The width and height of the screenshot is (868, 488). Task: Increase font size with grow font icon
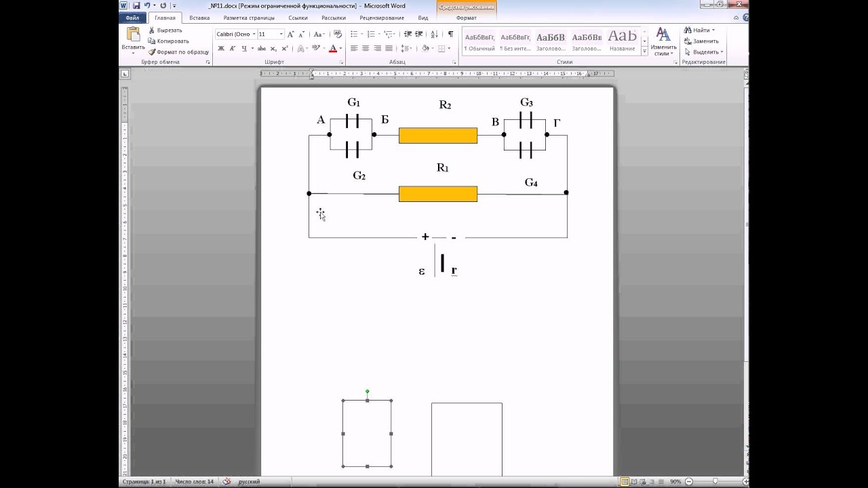click(291, 34)
